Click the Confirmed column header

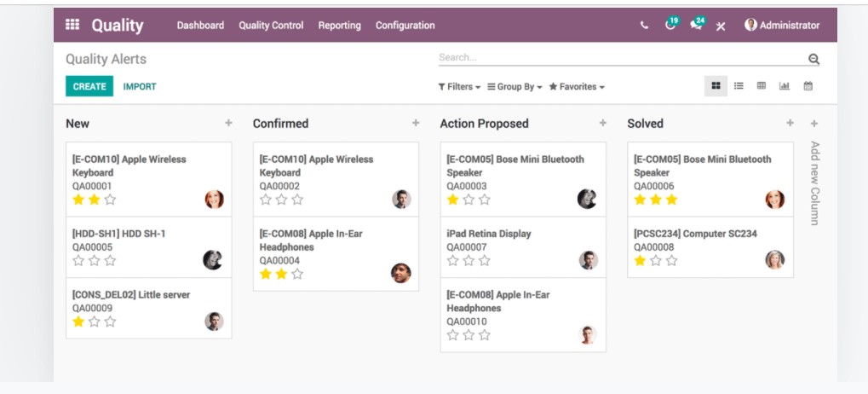click(x=280, y=124)
